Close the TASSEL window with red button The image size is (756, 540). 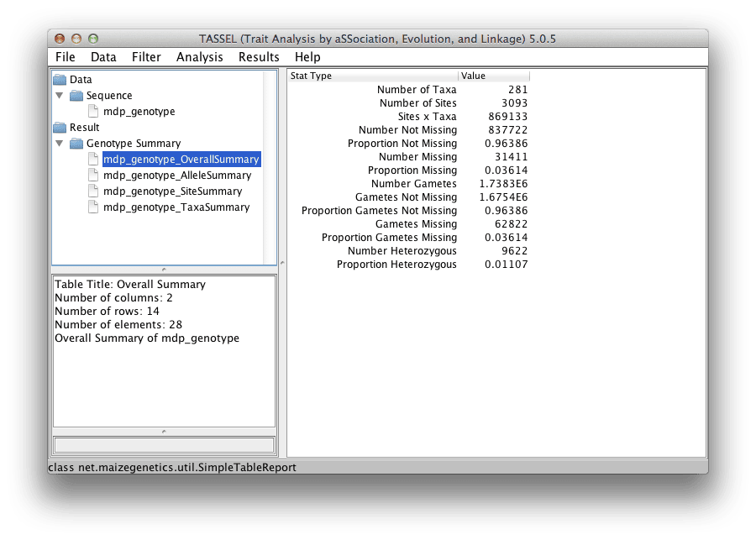pyautogui.click(x=60, y=39)
